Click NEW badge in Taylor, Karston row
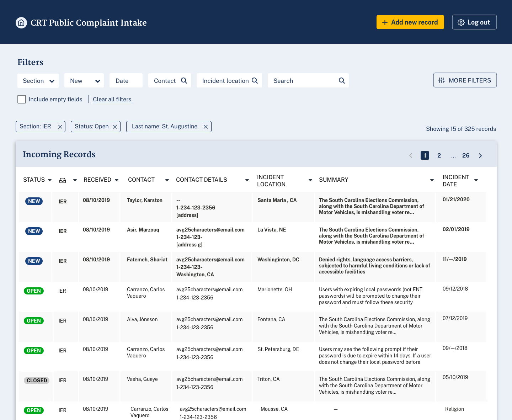512x420 pixels. pos(34,201)
